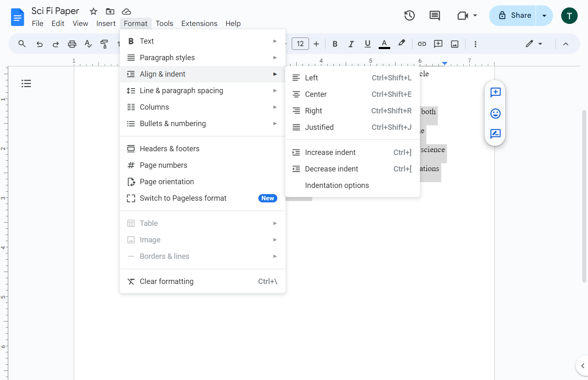Open the Extensions menu
Image resolution: width=588 pixels, height=380 pixels.
199,23
